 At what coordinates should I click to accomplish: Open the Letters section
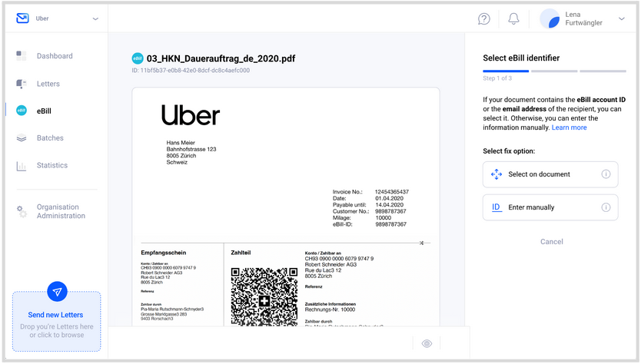pos(48,84)
